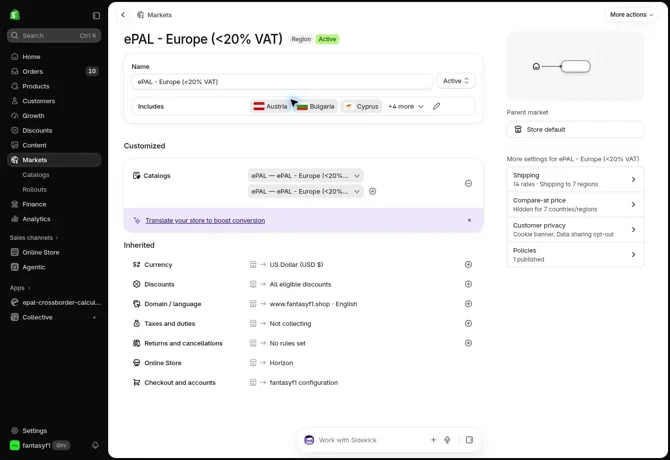Add attachment with Sidekick plus icon
The height and width of the screenshot is (460, 670).
(x=433, y=439)
